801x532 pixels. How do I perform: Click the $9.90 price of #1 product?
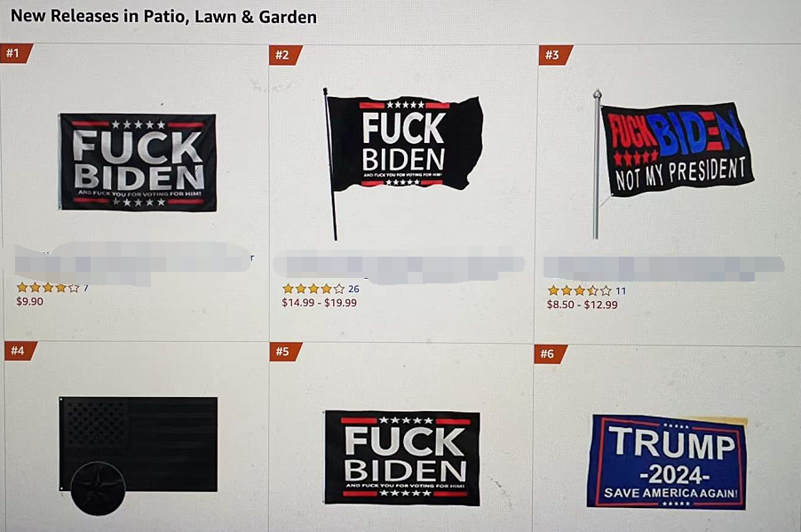click(x=29, y=301)
